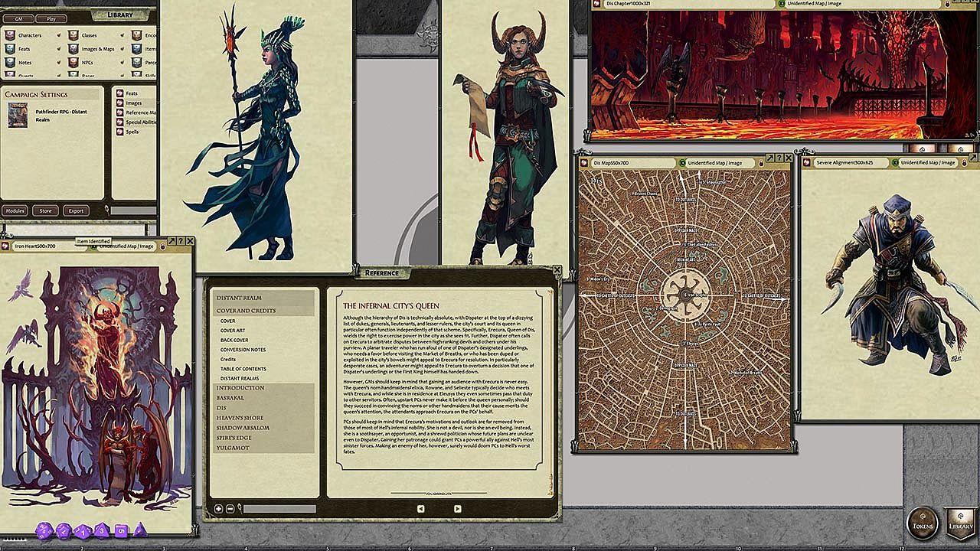The image size is (980, 551).
Task: Select the Pathfinder RPG module cover thumbnail
Action: (x=18, y=115)
